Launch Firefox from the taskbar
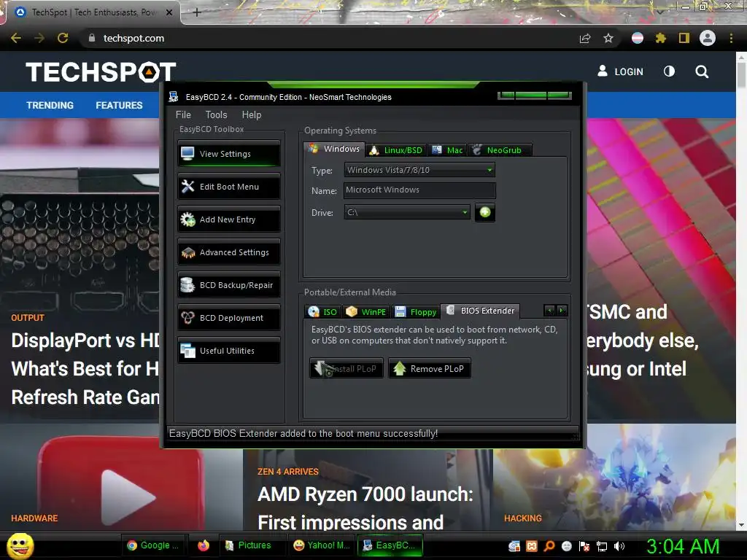 point(204,545)
